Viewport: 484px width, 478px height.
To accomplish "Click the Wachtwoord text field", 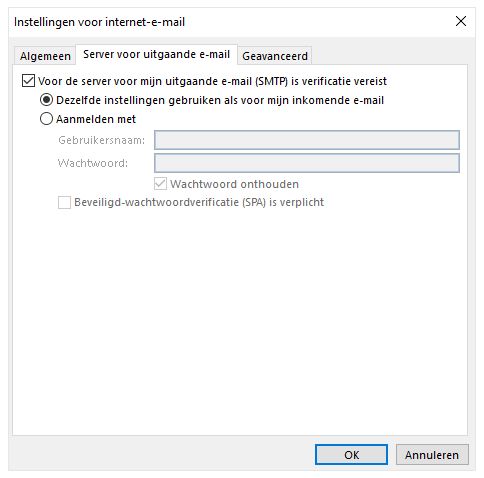I will 307,163.
